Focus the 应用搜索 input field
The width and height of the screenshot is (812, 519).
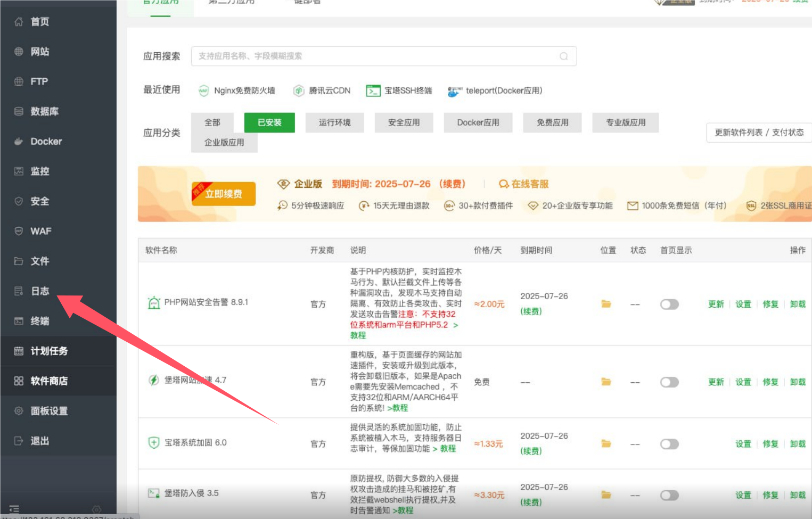(383, 56)
